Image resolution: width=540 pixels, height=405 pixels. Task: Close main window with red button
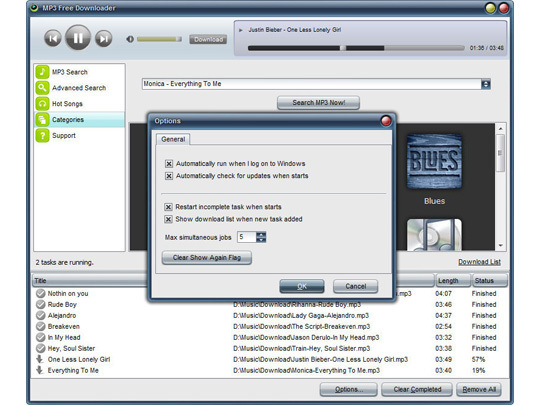click(503, 8)
